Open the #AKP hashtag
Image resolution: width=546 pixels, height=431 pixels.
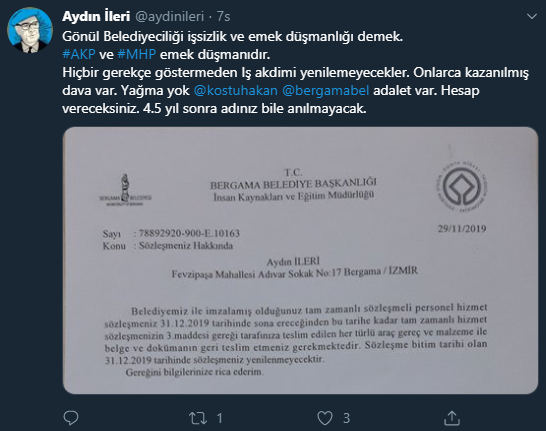tap(79, 54)
